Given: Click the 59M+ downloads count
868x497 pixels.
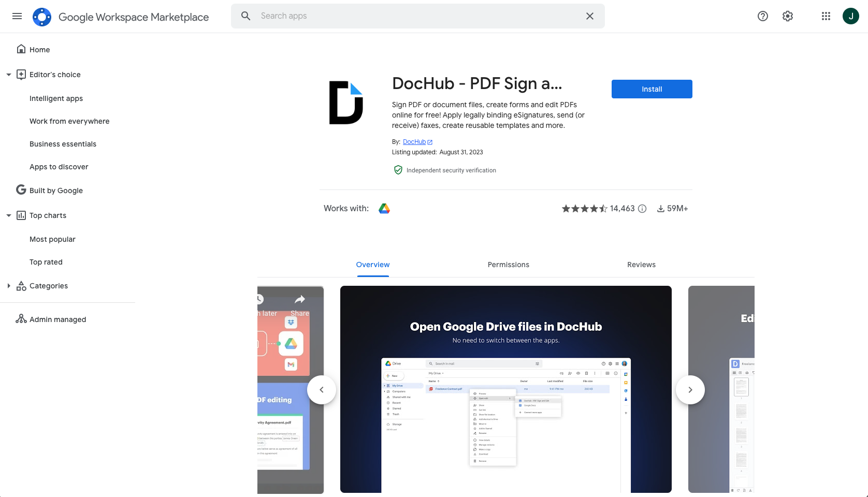Looking at the screenshot, I should [677, 209].
